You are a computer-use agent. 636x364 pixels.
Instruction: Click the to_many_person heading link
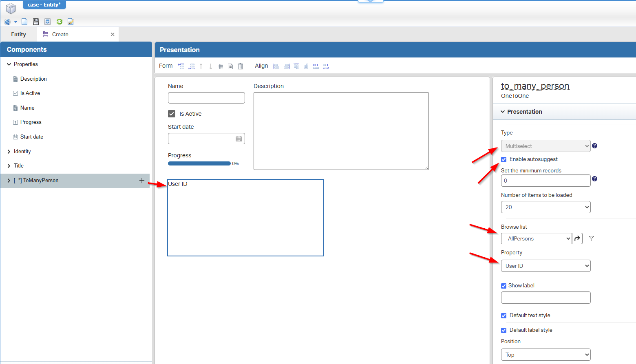(535, 86)
